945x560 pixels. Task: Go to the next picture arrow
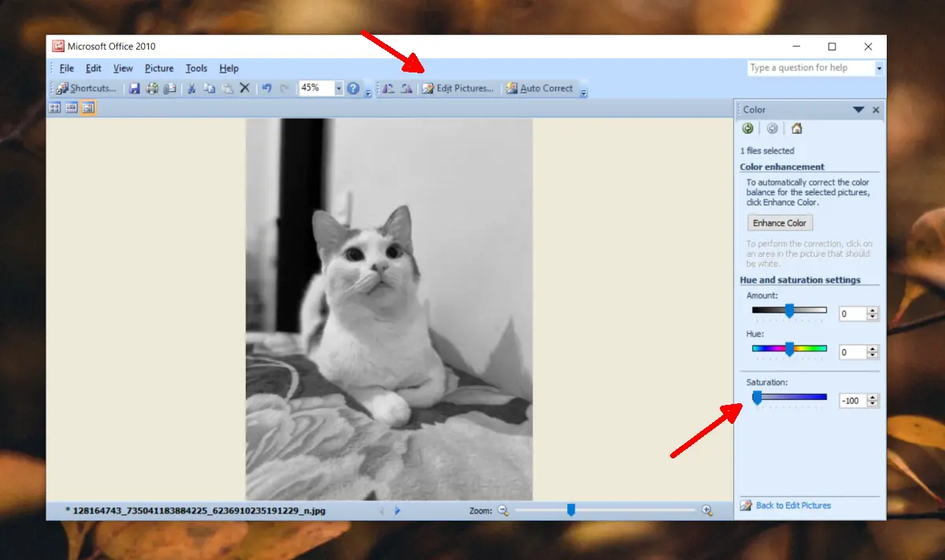point(398,510)
